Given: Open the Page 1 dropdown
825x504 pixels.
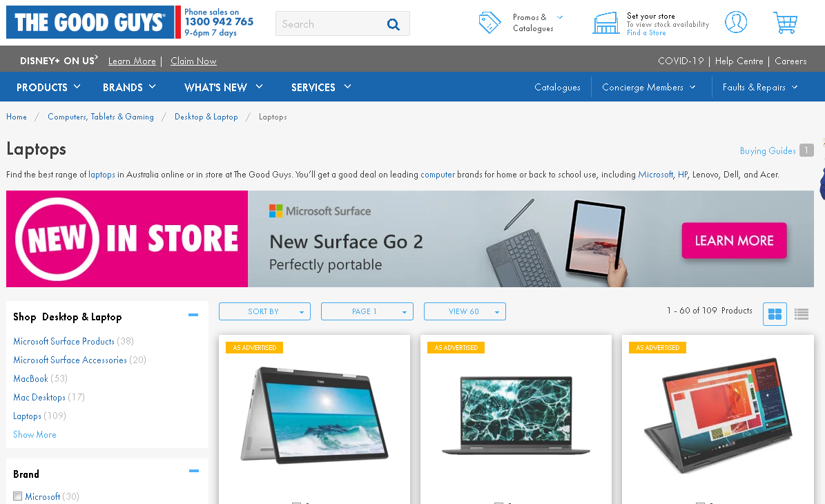Looking at the screenshot, I should pyautogui.click(x=367, y=311).
